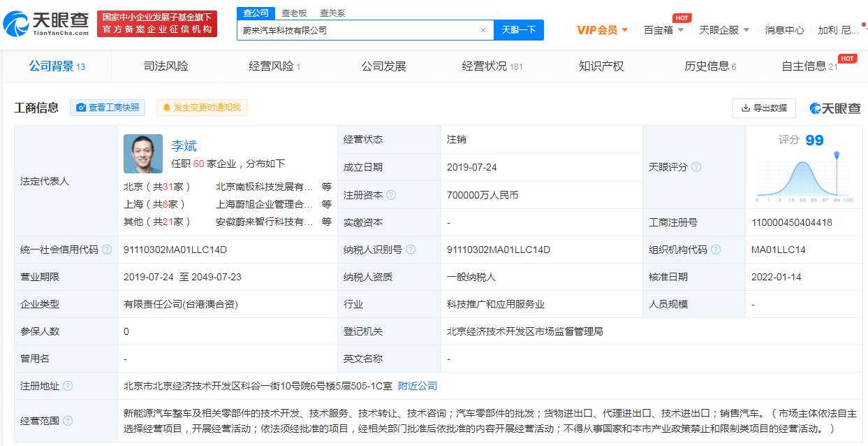The width and height of the screenshot is (868, 446).
Task: Expand the 百宝箱 dropdown
Action: [x=663, y=30]
